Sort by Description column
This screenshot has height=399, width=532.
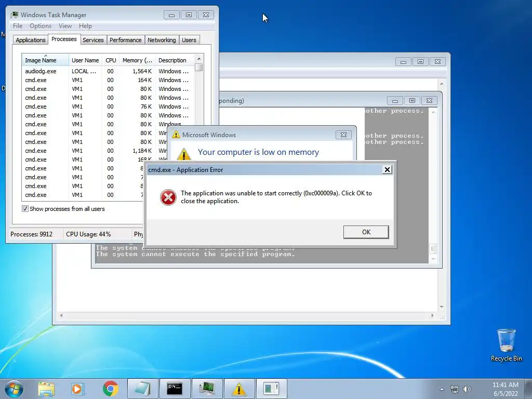175,60
